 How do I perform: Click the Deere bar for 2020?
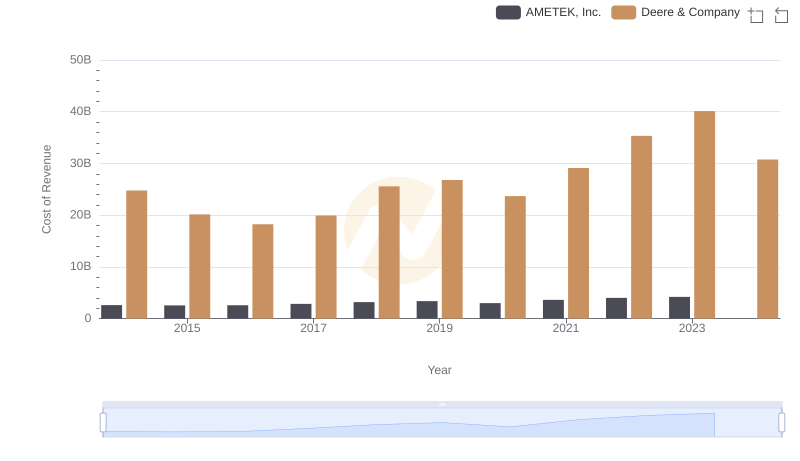(515, 257)
